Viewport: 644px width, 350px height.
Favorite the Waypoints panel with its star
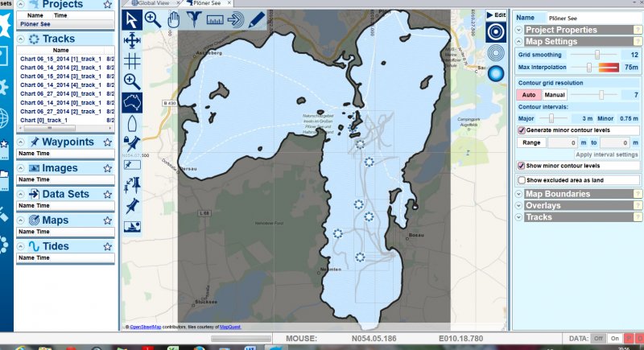107,142
